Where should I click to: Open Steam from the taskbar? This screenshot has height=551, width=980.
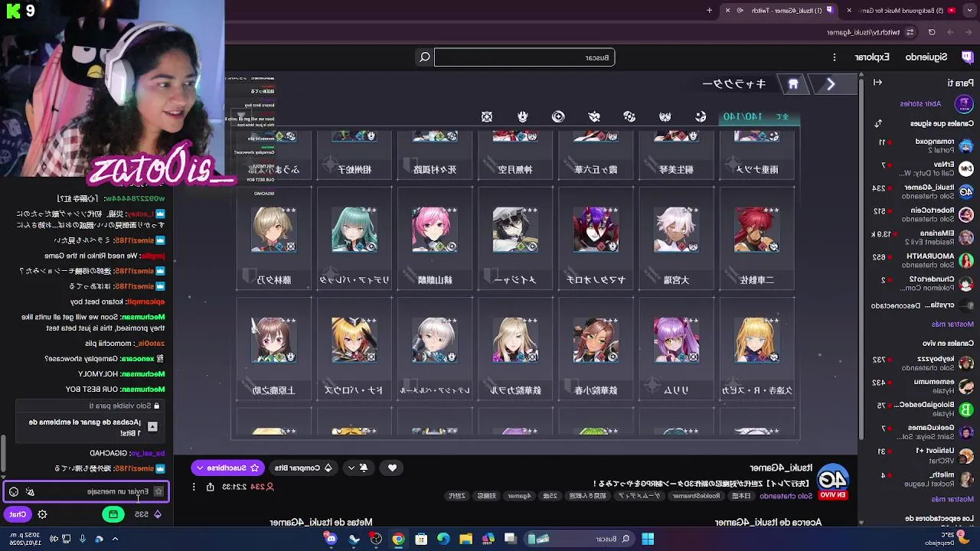pos(354,539)
